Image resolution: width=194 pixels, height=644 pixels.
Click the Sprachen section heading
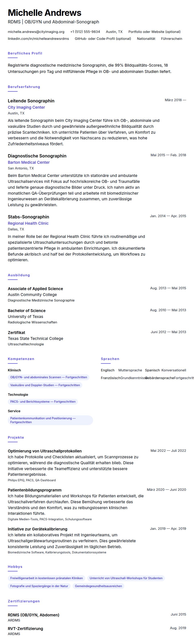click(x=110, y=359)
